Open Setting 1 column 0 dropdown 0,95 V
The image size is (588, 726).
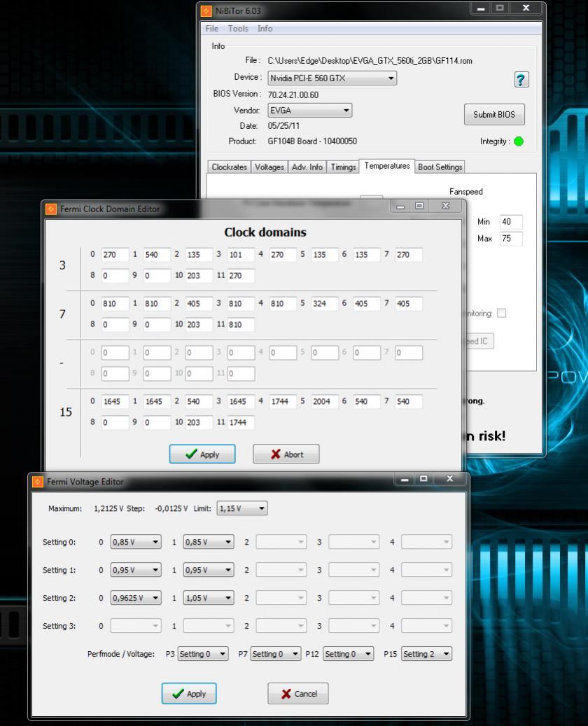click(136, 570)
